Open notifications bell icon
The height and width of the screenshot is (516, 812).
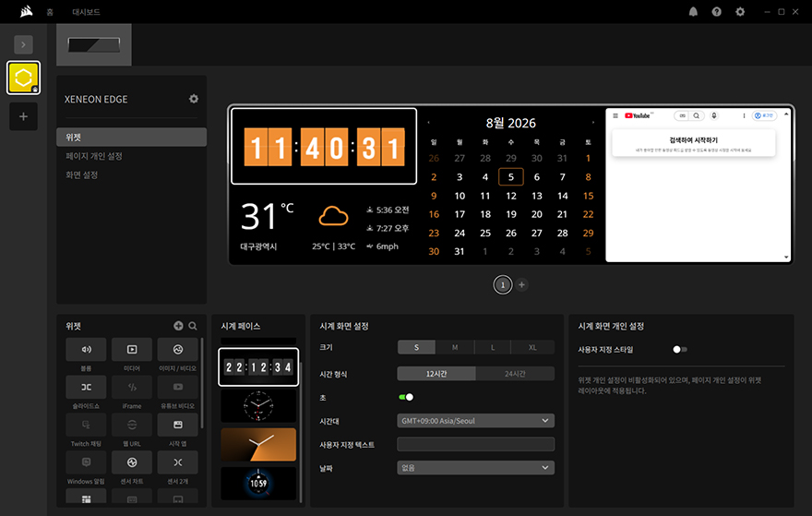[x=693, y=11]
